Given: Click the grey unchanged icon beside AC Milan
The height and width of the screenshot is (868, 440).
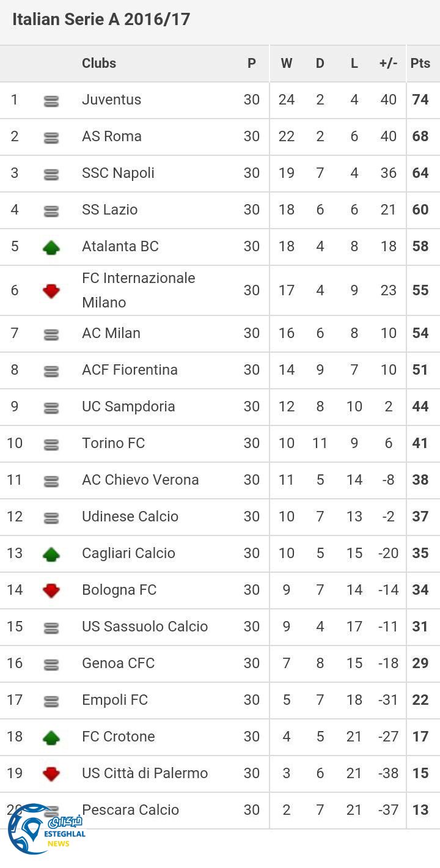Looking at the screenshot, I should tap(51, 334).
